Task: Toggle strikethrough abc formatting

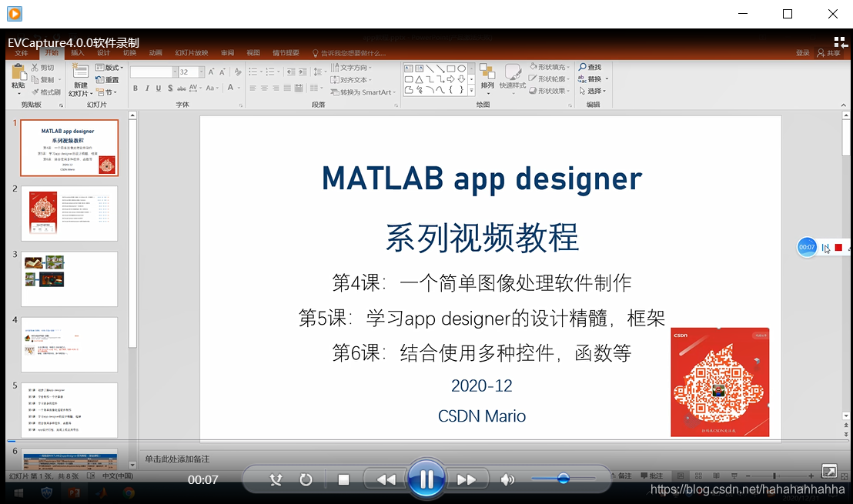Action: [181, 88]
